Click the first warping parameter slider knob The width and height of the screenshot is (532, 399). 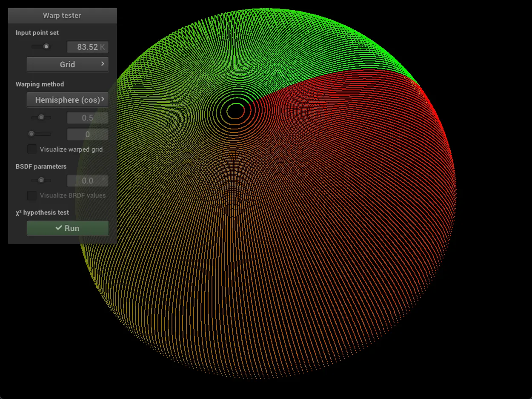coord(41,118)
